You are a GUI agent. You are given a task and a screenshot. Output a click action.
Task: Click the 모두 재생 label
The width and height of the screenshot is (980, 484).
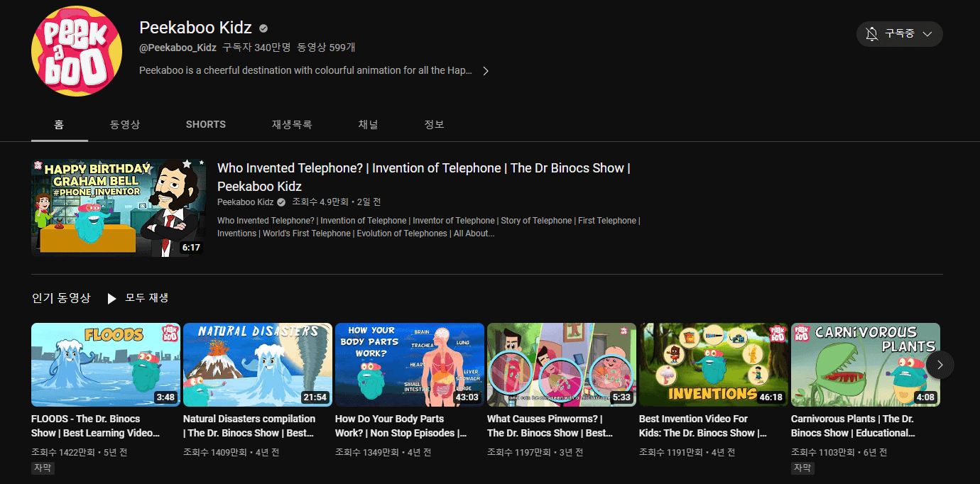pyautogui.click(x=147, y=298)
